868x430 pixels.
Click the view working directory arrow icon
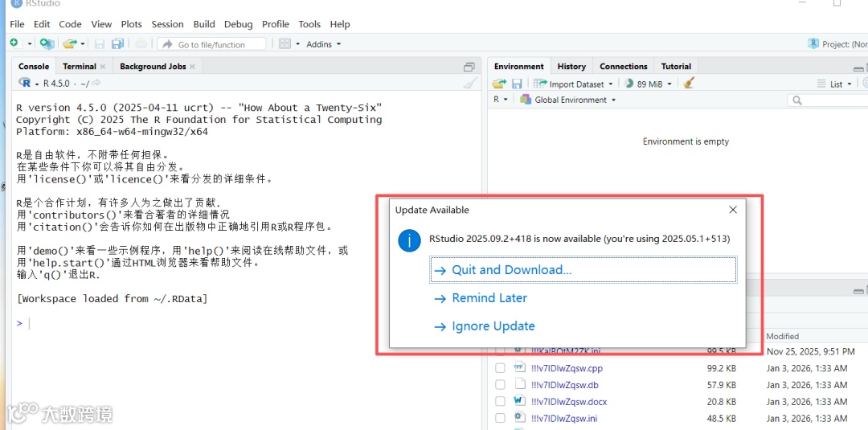tap(96, 83)
